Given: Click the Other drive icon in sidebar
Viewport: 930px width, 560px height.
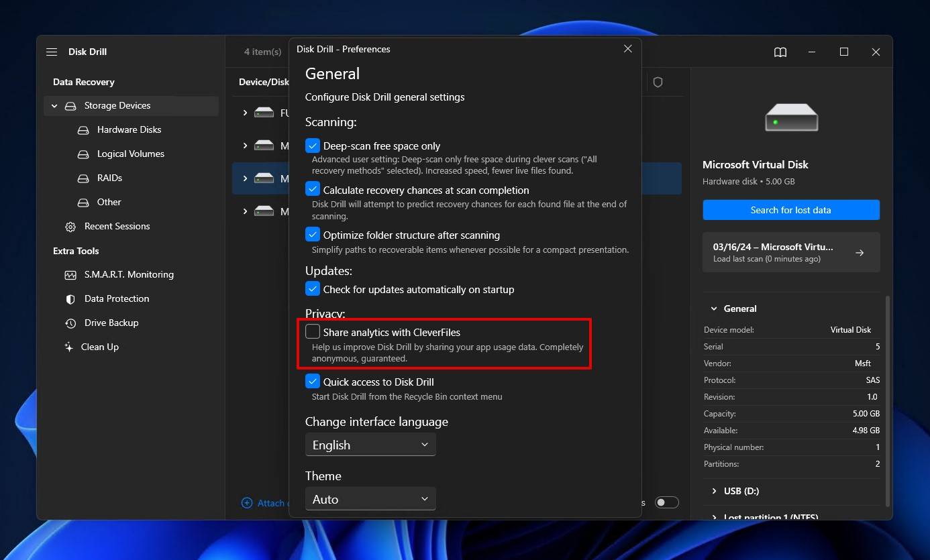Looking at the screenshot, I should pos(83,203).
